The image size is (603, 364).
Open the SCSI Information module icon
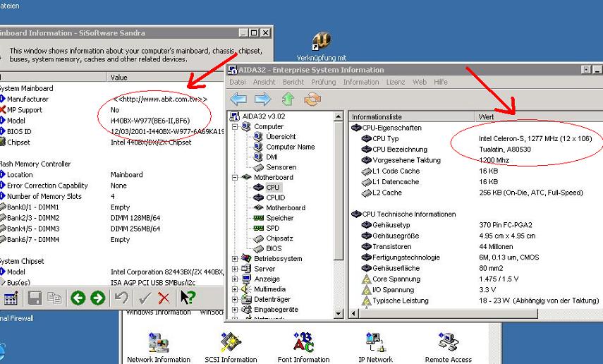(231, 342)
